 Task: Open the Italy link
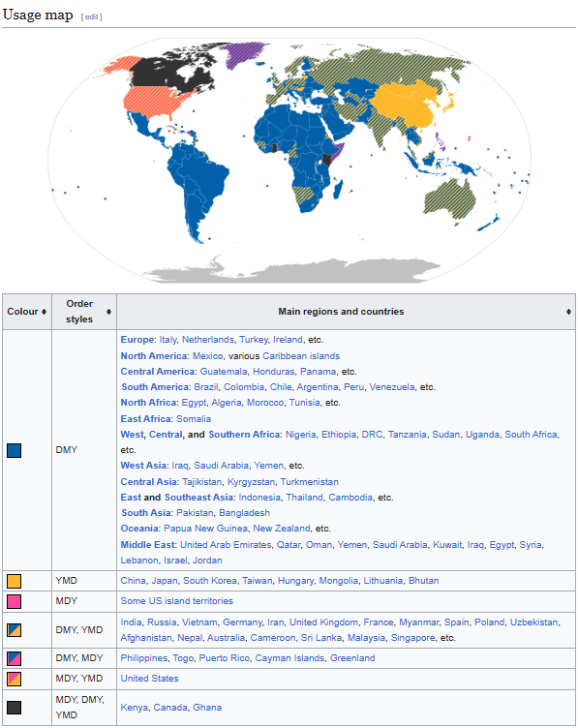click(x=167, y=340)
